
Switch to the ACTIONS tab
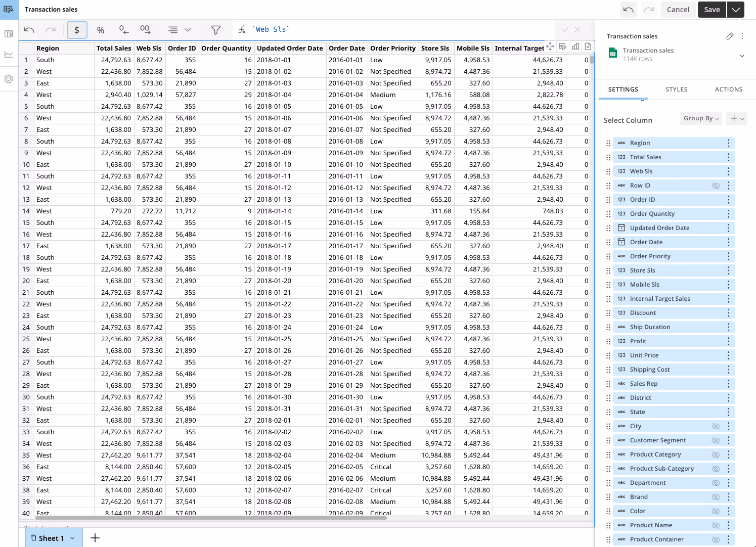click(729, 89)
